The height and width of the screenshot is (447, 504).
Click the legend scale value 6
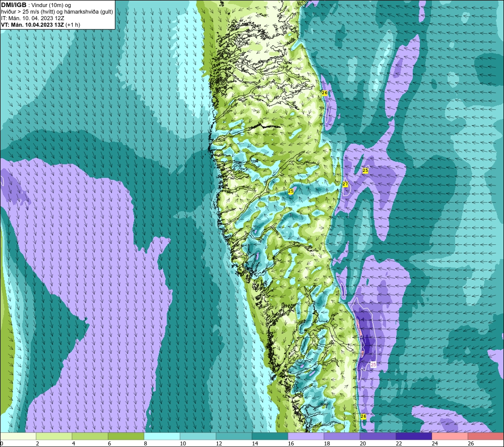click(x=109, y=443)
